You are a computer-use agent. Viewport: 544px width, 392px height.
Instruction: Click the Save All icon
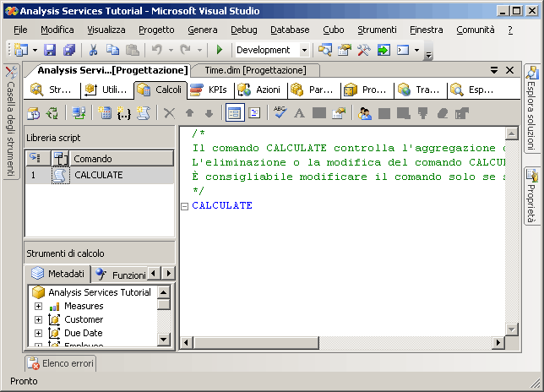(69, 50)
